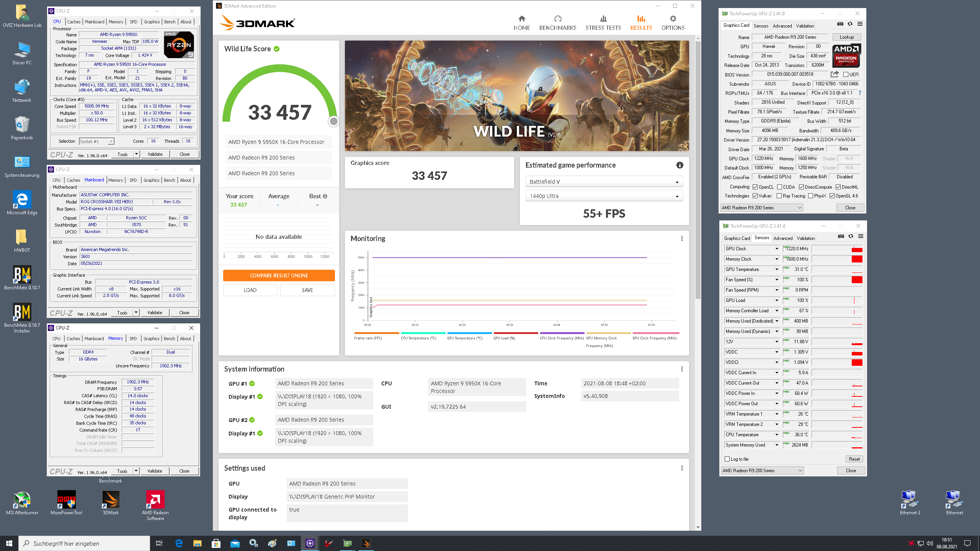The width and height of the screenshot is (980, 551).
Task: Click the refresh icon in GPU-Z Sensors window
Action: coord(851,236)
